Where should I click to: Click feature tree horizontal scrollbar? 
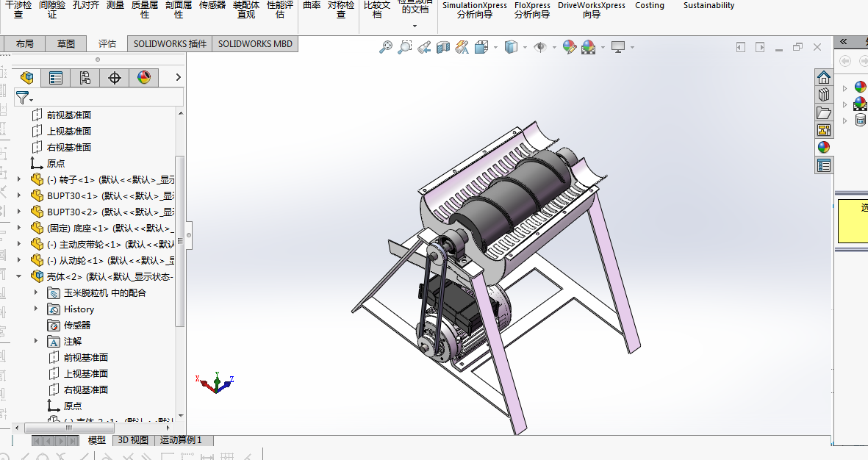69,428
